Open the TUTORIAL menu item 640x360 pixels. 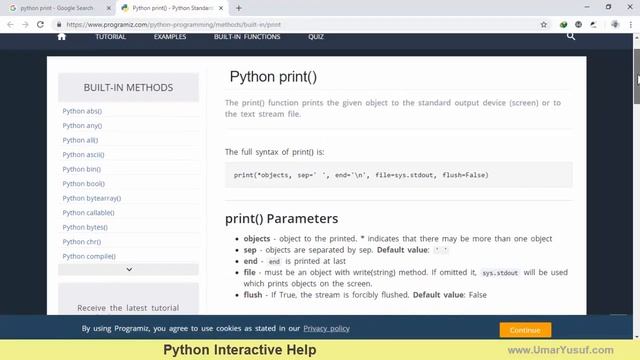click(x=111, y=37)
